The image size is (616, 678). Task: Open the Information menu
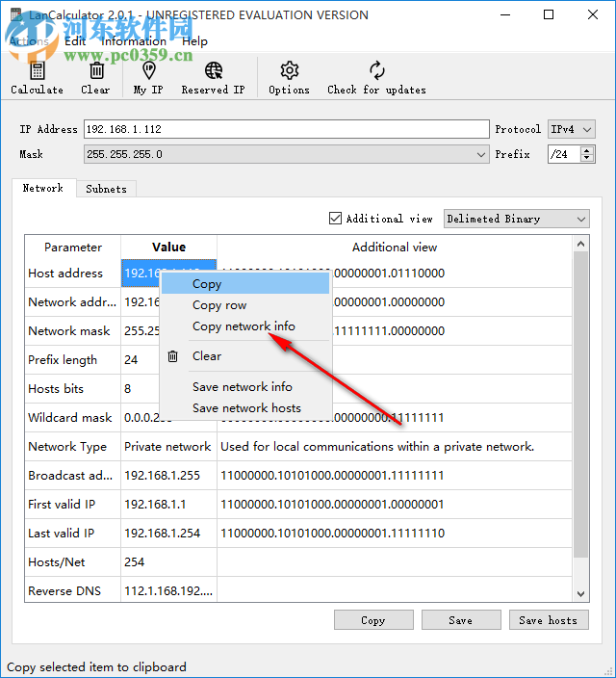coord(134,41)
